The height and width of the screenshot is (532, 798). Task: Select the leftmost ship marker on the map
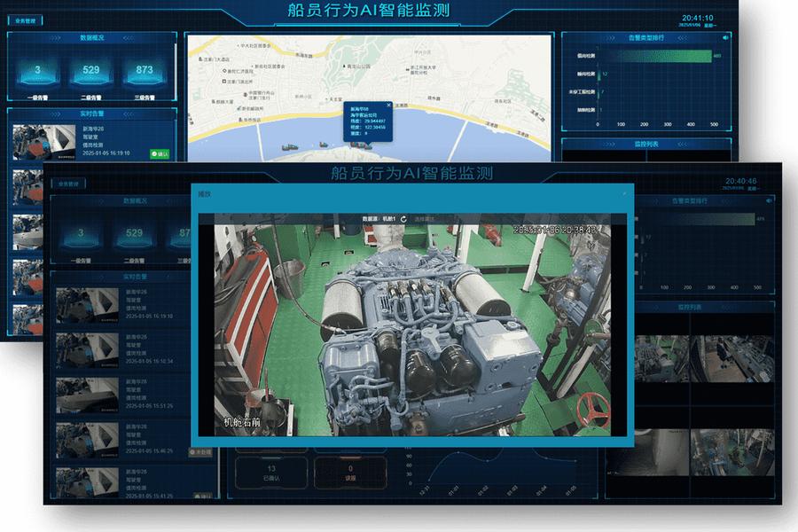click(x=290, y=147)
